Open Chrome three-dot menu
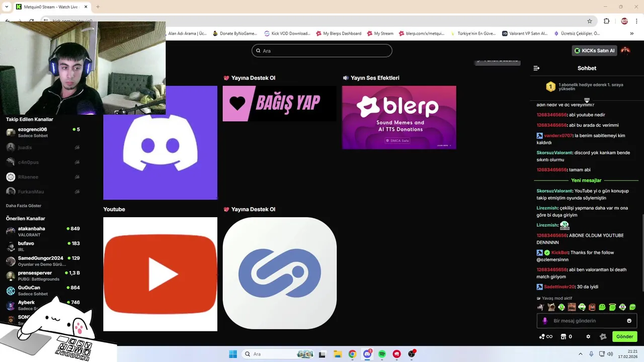Viewport: 644px width, 362px height. (x=637, y=21)
